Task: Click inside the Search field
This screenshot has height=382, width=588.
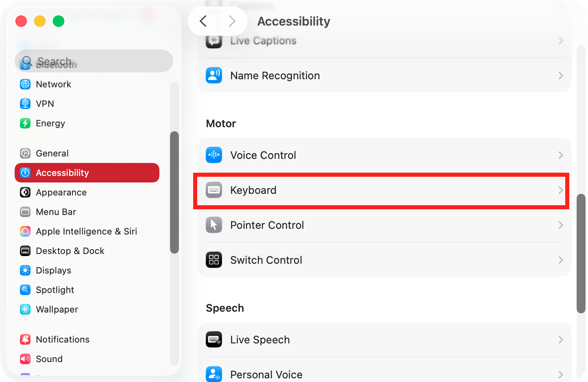Action: coord(94,61)
